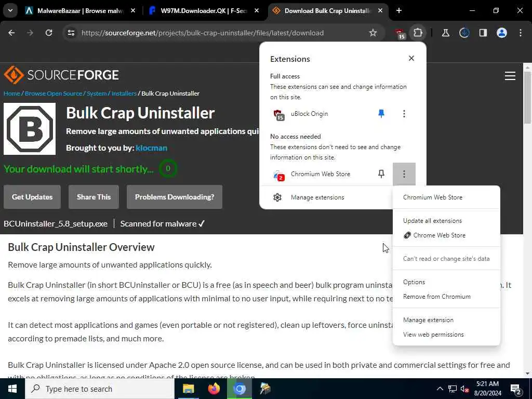Click the uBlock Origin extension entry
The height and width of the screenshot is (399, 532).
[309, 114]
